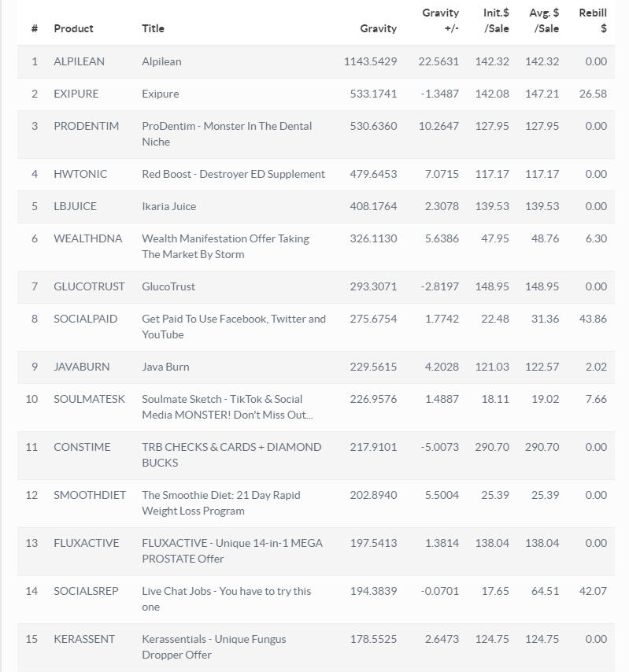Image resolution: width=629 pixels, height=672 pixels.
Task: Select the GLUCOTRUST product cell
Action: click(x=89, y=286)
